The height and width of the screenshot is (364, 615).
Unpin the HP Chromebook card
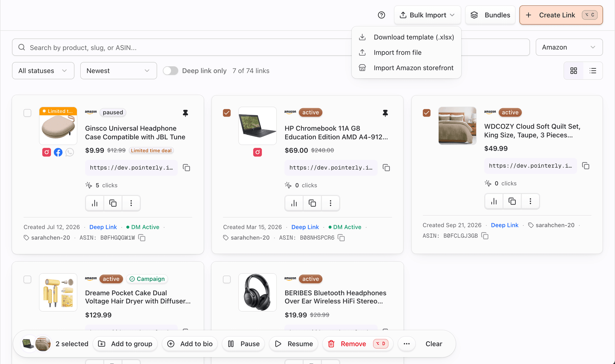pos(385,113)
